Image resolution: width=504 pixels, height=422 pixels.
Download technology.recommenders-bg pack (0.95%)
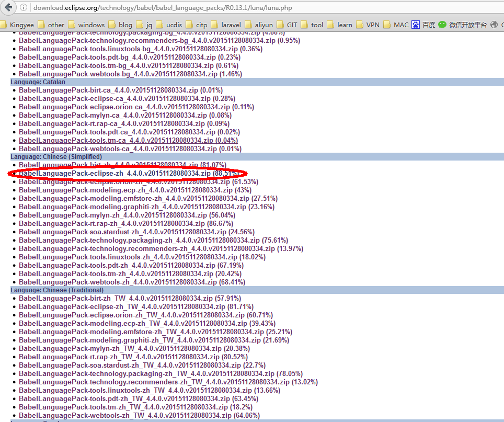(159, 40)
